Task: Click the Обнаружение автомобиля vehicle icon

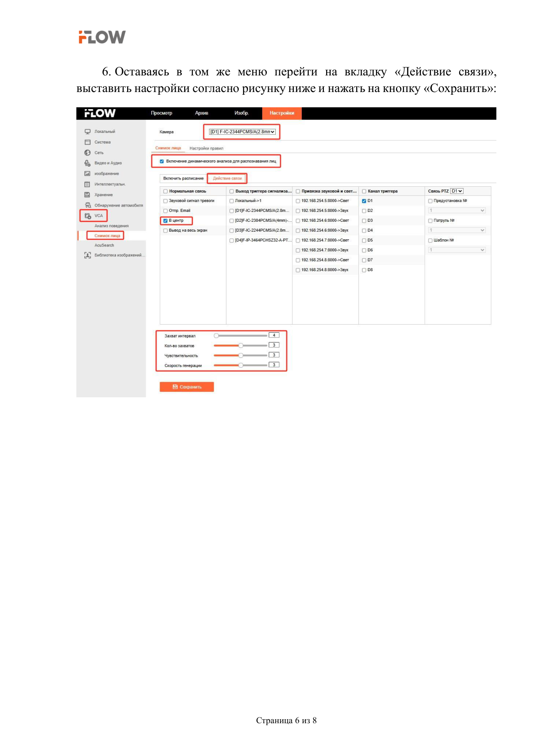Action: [x=88, y=205]
